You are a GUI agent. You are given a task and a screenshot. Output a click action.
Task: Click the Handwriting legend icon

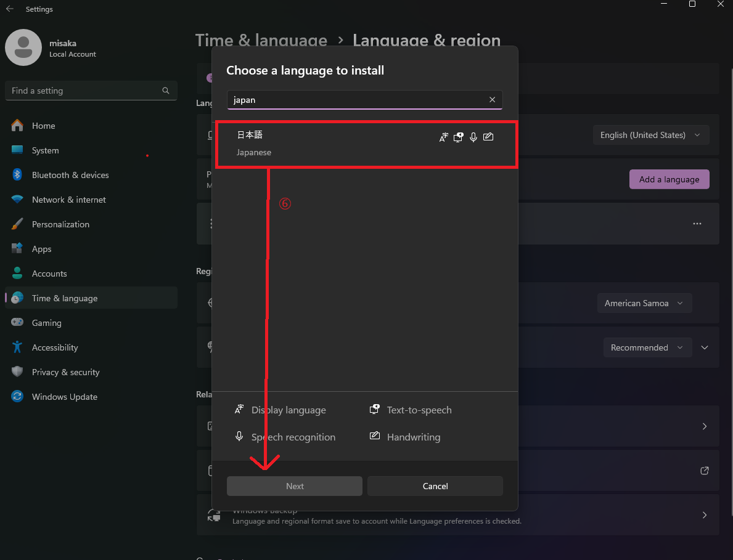click(374, 436)
